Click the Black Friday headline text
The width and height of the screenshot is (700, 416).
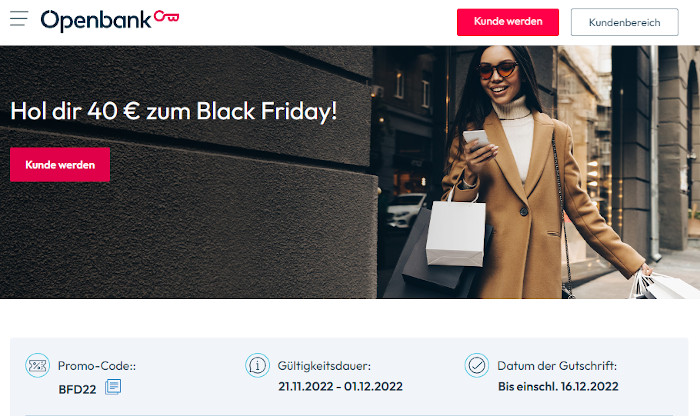click(173, 111)
